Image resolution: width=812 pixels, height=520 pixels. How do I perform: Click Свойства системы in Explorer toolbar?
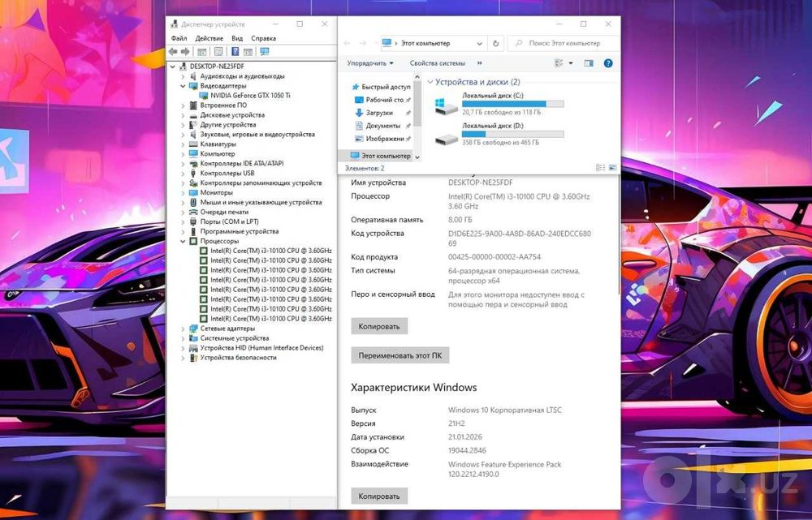(438, 63)
